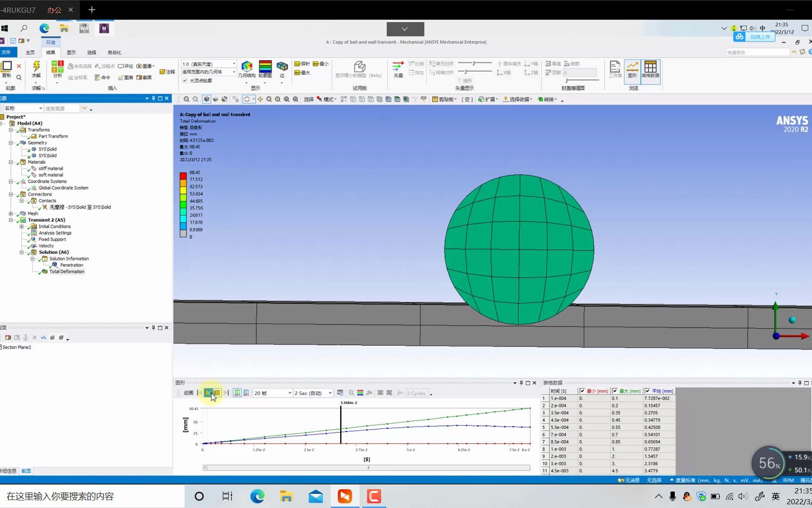Click the graph time range slider bar

click(x=367, y=468)
